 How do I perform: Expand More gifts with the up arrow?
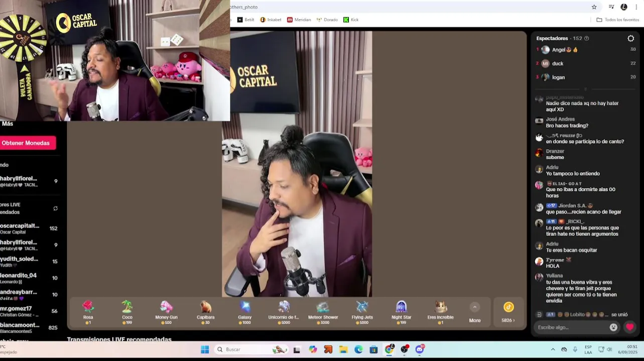coord(474,307)
